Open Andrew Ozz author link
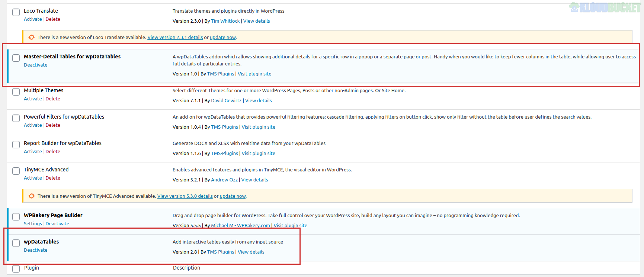This screenshot has width=644, height=277. click(224, 180)
